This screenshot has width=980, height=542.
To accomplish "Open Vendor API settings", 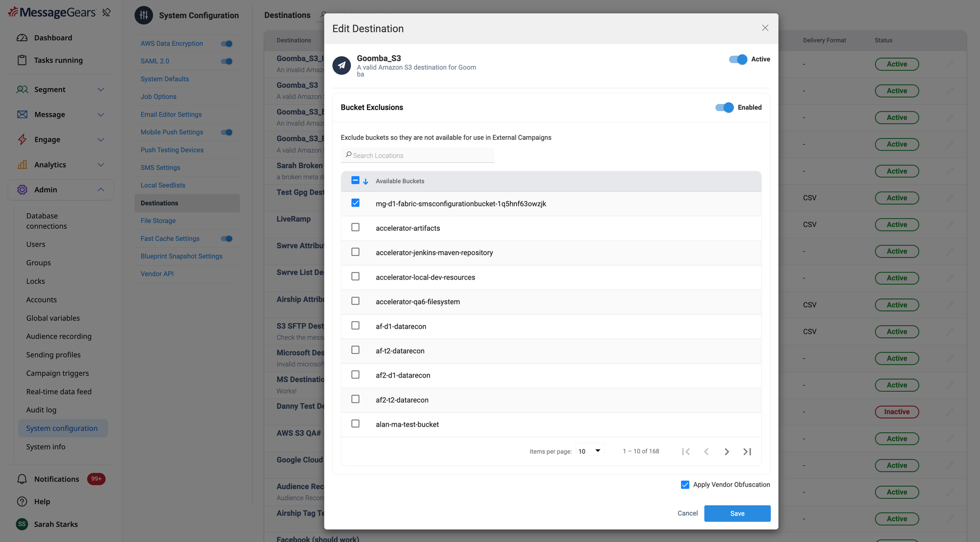I will pyautogui.click(x=157, y=274).
